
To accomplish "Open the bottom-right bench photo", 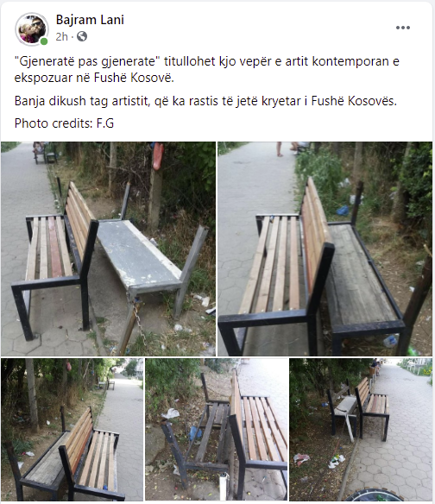I will pyautogui.click(x=361, y=430).
